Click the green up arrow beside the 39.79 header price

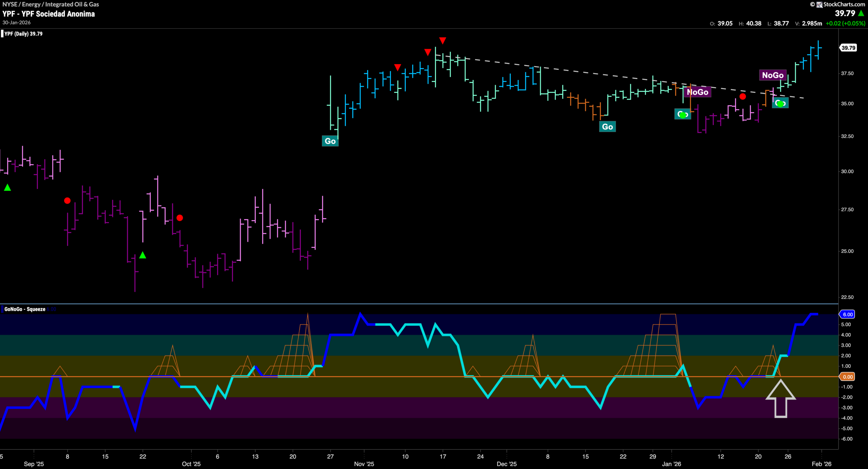click(x=861, y=13)
